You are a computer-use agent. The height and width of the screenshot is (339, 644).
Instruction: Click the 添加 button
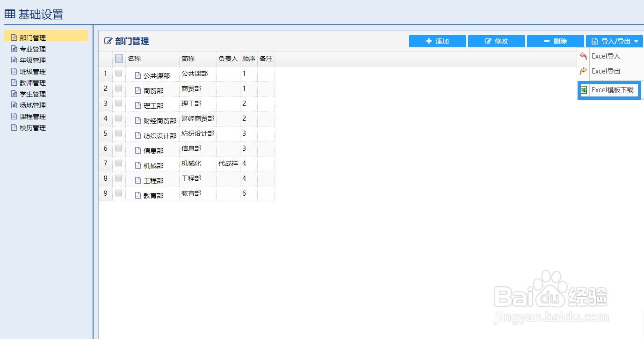pos(438,41)
